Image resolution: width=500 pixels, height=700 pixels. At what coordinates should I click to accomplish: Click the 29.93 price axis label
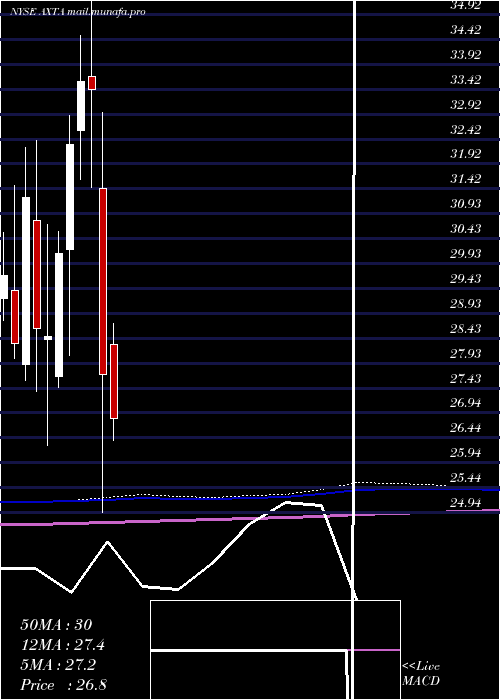466,254
